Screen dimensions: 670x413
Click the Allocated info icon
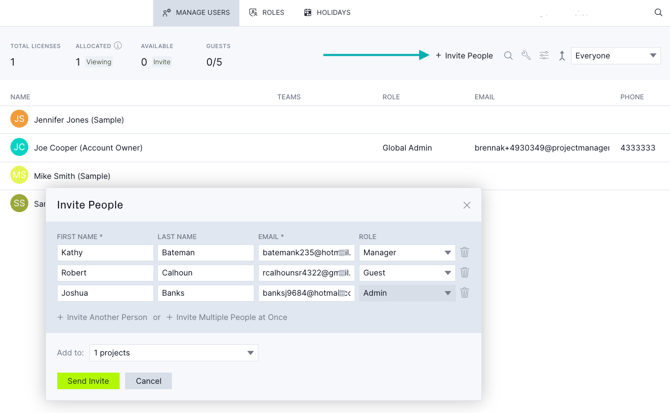click(118, 45)
